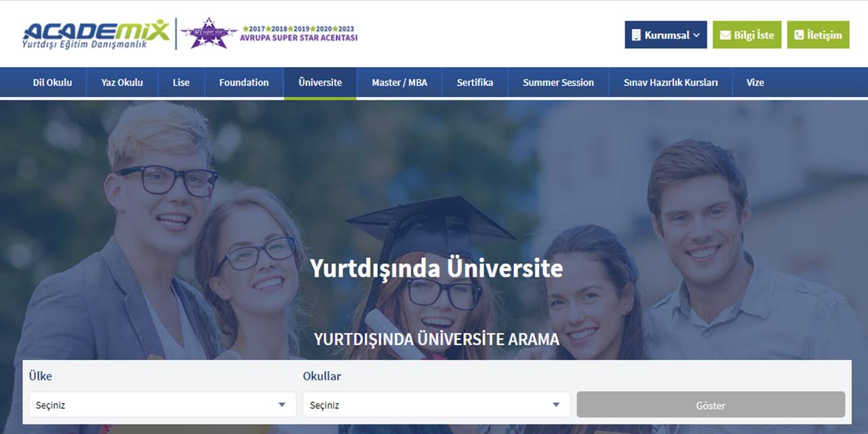This screenshot has height=434, width=868.
Task: Open Sınav Hazırlık Kursları menu
Action: point(670,83)
